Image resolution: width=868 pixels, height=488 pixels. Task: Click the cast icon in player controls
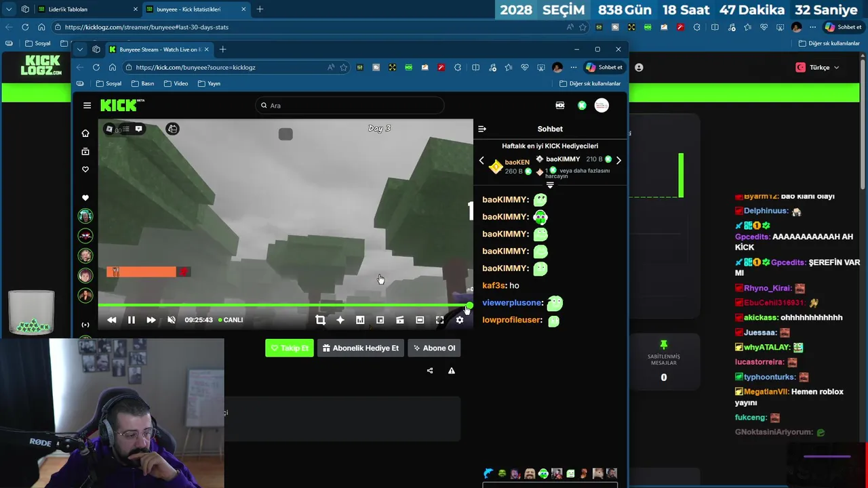[x=400, y=320]
